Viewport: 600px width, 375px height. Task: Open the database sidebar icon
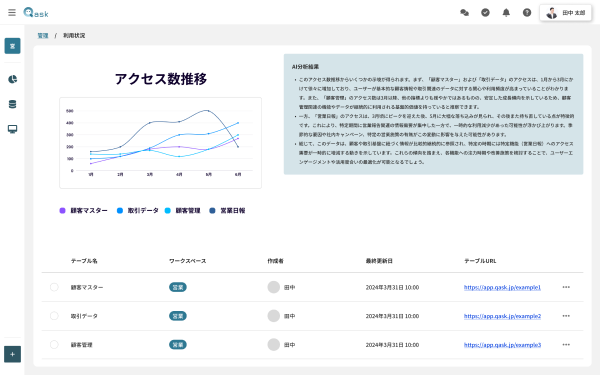tap(12, 104)
